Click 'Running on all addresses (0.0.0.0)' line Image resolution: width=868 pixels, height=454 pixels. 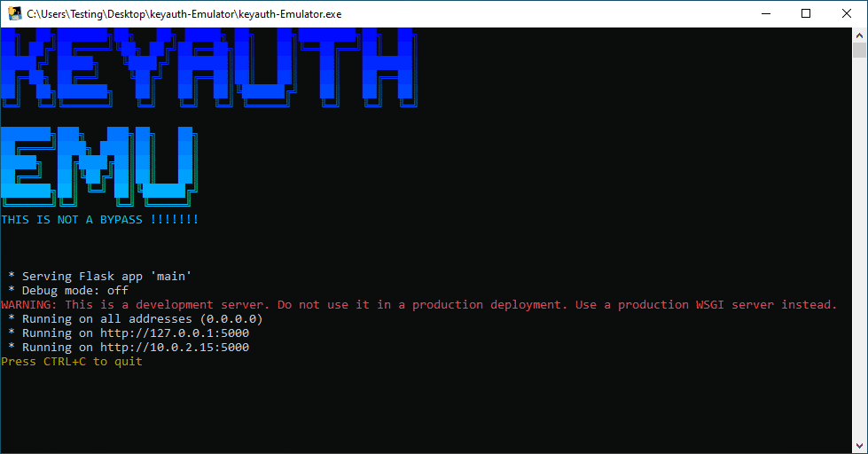point(135,319)
